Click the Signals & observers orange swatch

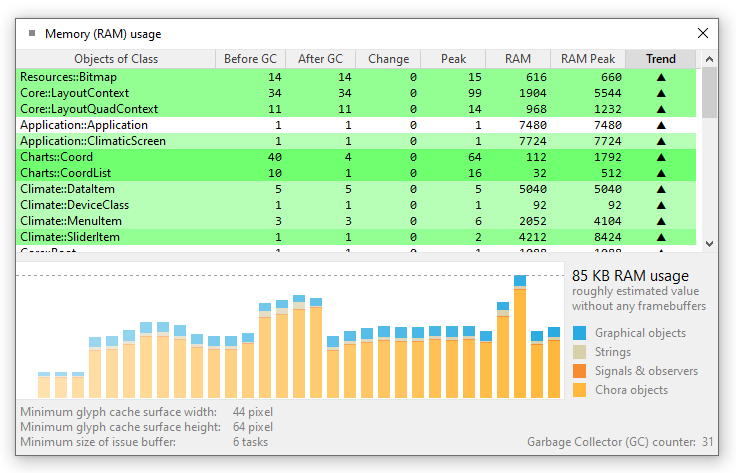coord(580,371)
